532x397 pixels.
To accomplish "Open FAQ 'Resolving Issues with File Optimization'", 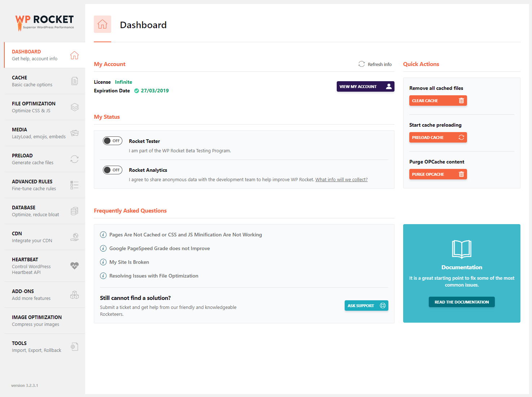I will pos(154,276).
